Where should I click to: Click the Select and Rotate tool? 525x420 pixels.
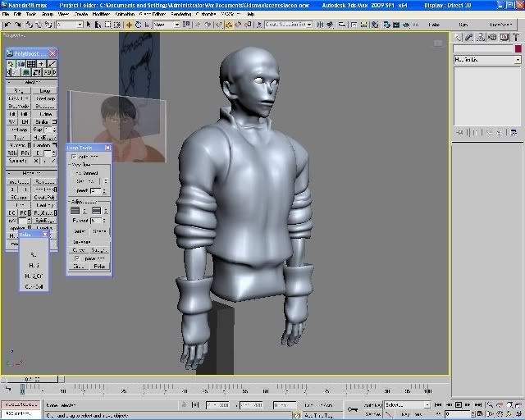tap(138, 25)
